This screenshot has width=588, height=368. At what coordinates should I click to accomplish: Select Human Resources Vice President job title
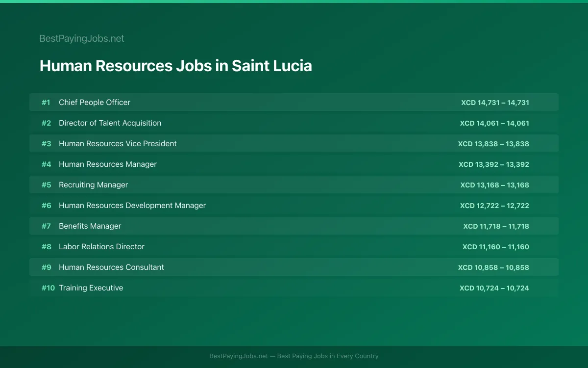[x=118, y=143]
